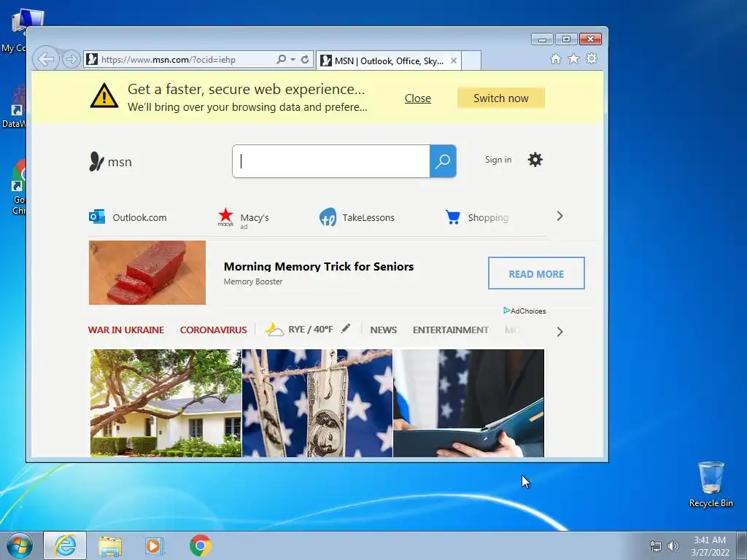Image resolution: width=747 pixels, height=560 pixels.
Task: Open the person holding folder story
Action: click(469, 403)
